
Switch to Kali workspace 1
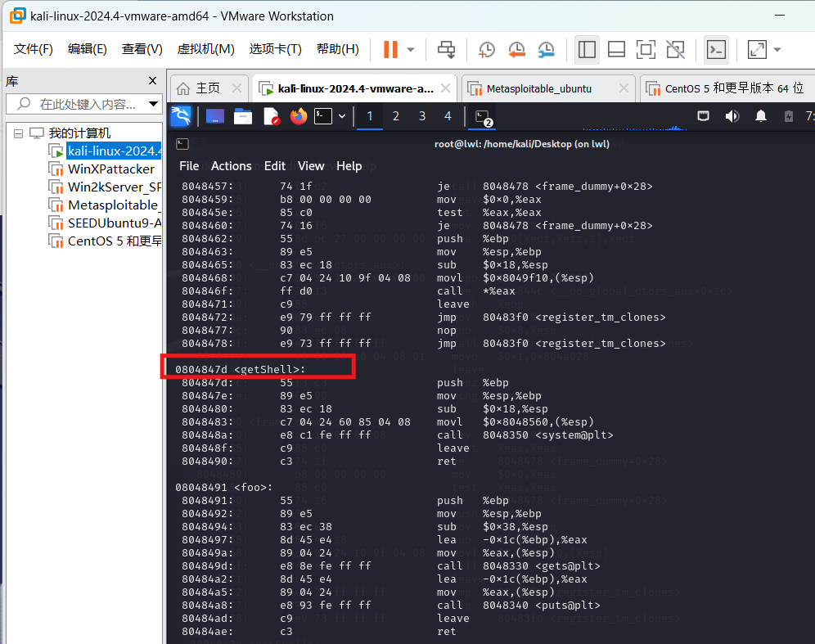[x=370, y=116]
